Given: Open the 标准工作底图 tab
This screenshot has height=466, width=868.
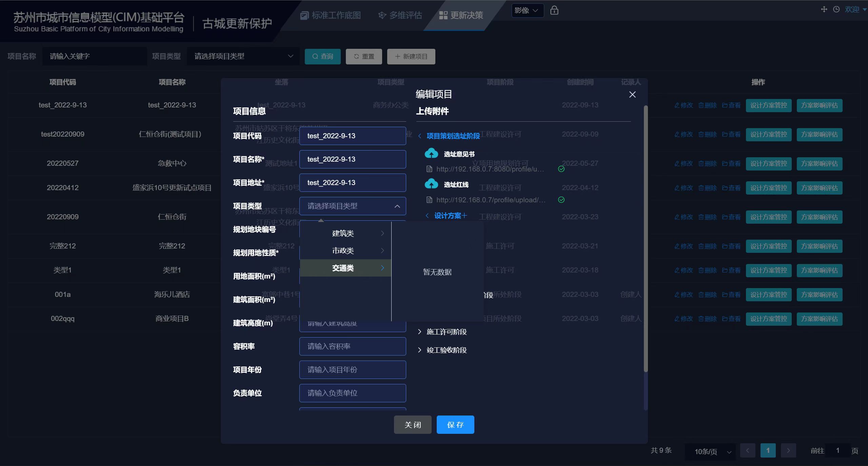Looking at the screenshot, I should pyautogui.click(x=331, y=15).
